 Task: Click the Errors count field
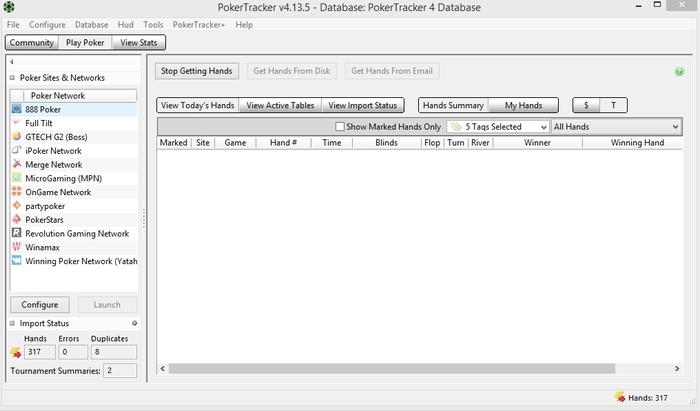[x=73, y=352]
